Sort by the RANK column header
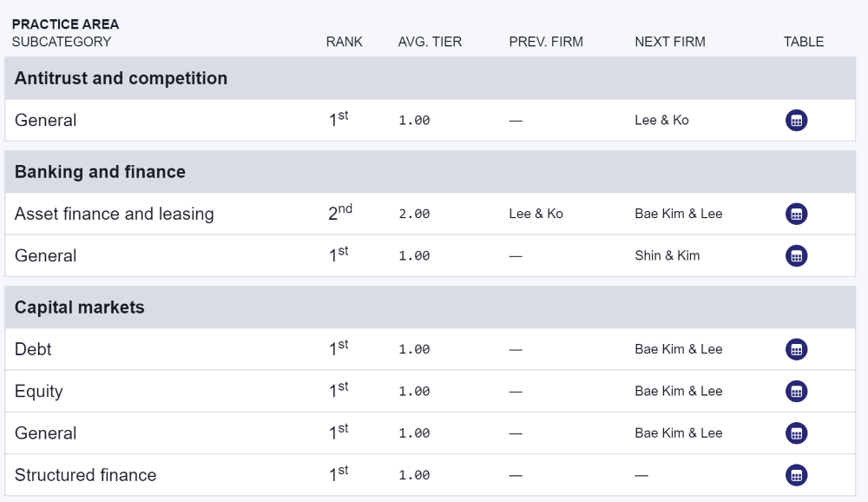868x502 pixels. [x=344, y=42]
